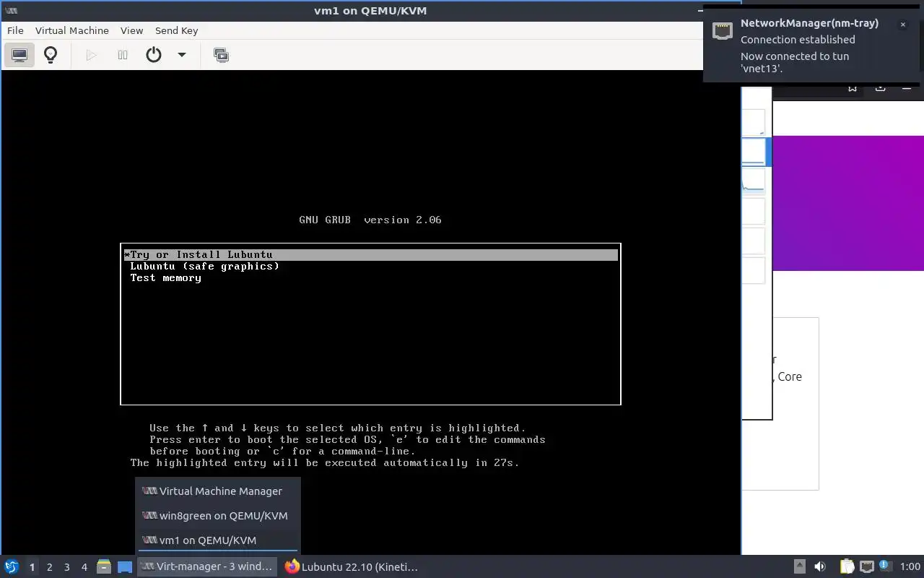Click 'Connection established' notification text

[x=798, y=40]
